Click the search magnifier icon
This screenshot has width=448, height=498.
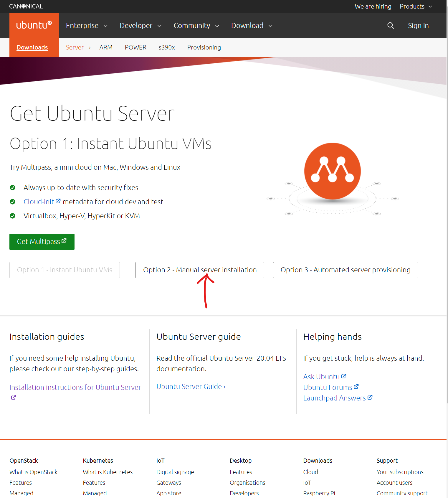pos(391,26)
